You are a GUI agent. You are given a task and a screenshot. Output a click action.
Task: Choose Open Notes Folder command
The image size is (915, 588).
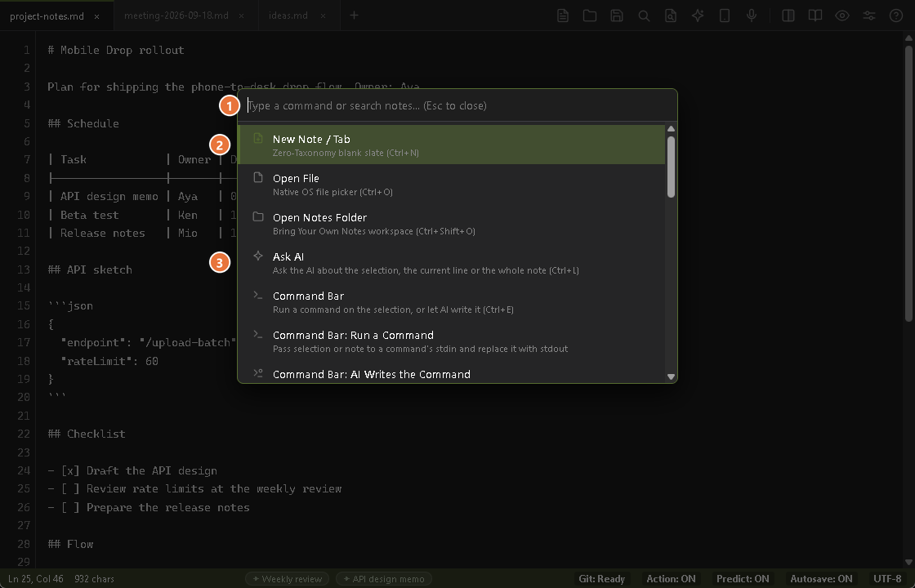[x=451, y=223]
